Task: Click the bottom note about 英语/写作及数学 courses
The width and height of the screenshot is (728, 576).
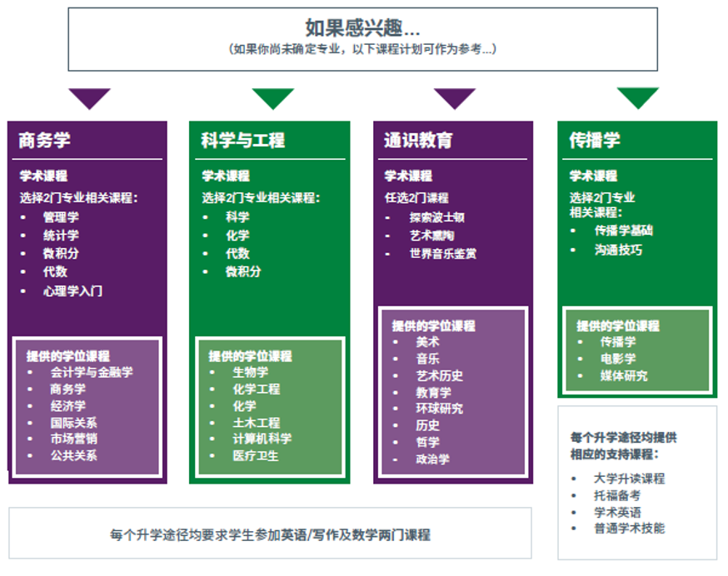Action: [270, 534]
